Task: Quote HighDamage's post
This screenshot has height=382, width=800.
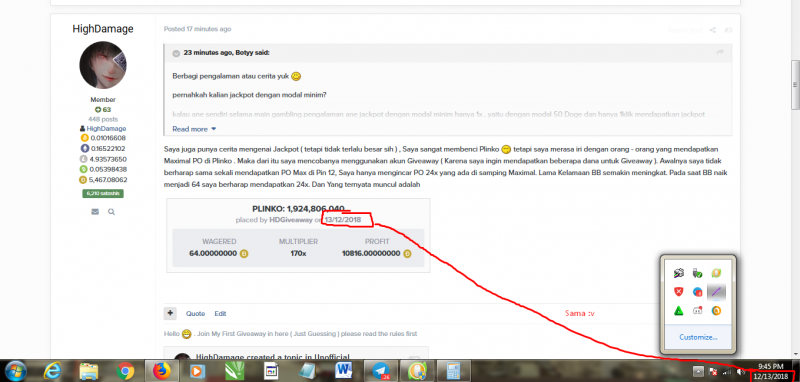Action: click(x=195, y=314)
